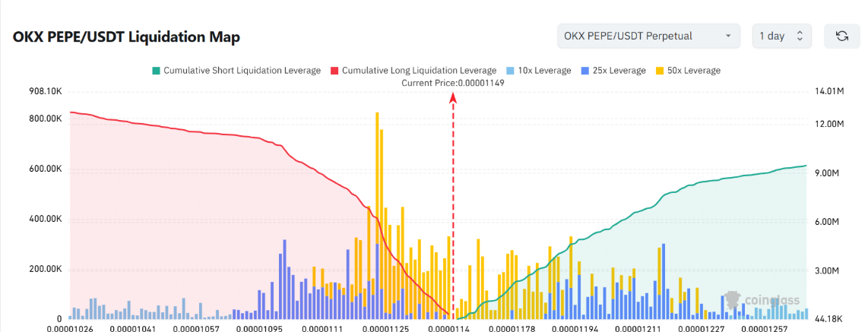Screen dimensions: 868x332
Task: Toggle Cumulative Long Liquidation Leverage legend
Action: pyautogui.click(x=413, y=71)
